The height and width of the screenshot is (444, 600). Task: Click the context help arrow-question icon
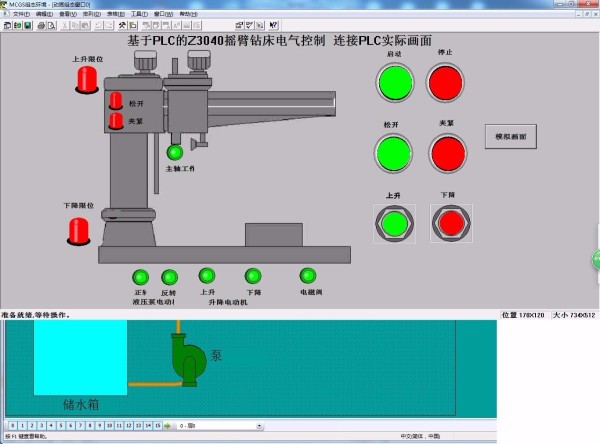pyautogui.click(x=273, y=25)
